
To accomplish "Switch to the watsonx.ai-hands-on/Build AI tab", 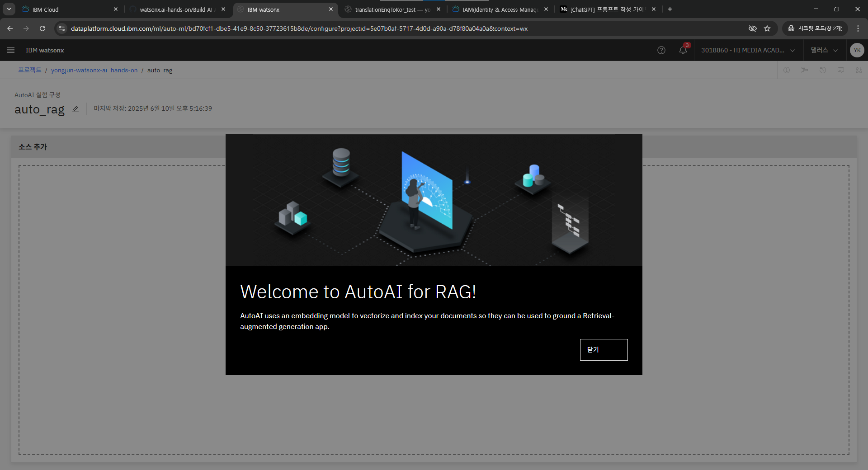I will point(178,9).
